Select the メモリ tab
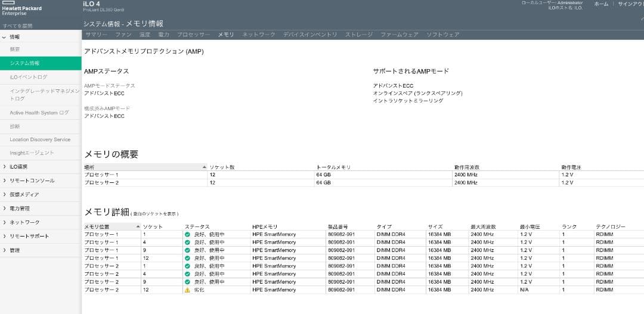Screen dimensions: 644x314 (226, 35)
